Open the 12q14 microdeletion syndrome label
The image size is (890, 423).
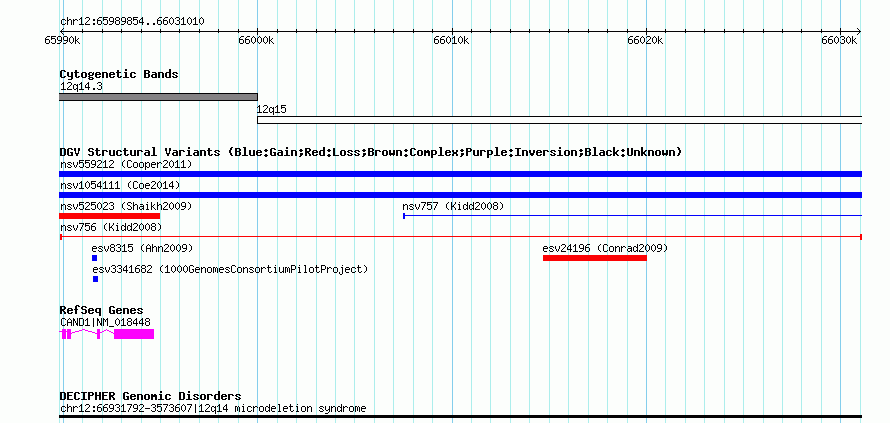tap(213, 408)
